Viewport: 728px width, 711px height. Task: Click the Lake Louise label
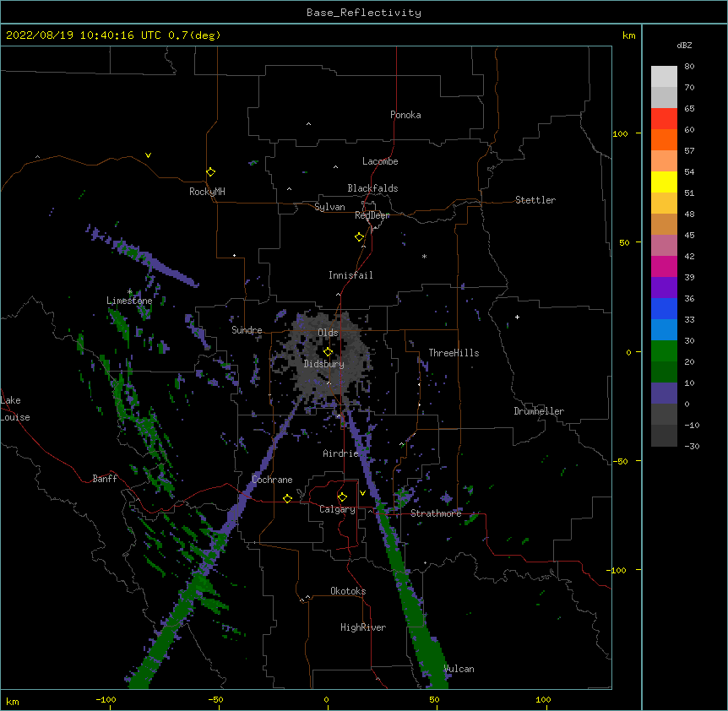tap(14, 409)
